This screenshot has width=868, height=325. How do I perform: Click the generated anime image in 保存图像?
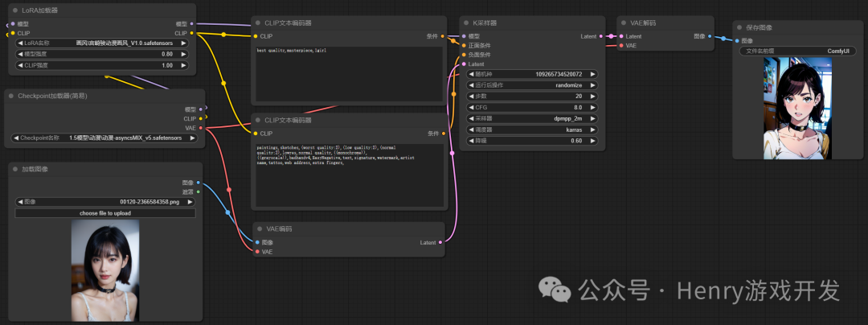coord(798,109)
